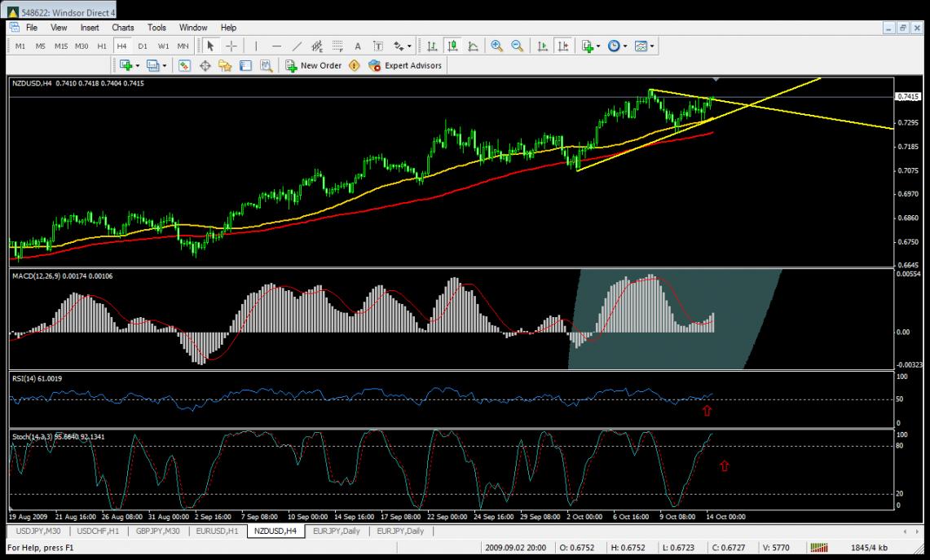
Task: Click the Expert Advisors button
Action: [405, 66]
